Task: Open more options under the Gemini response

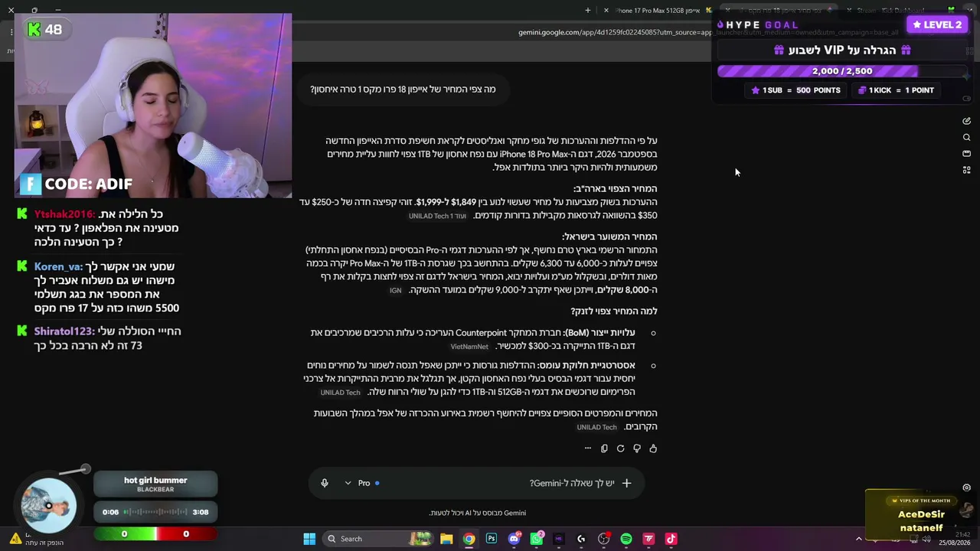Action: point(588,448)
